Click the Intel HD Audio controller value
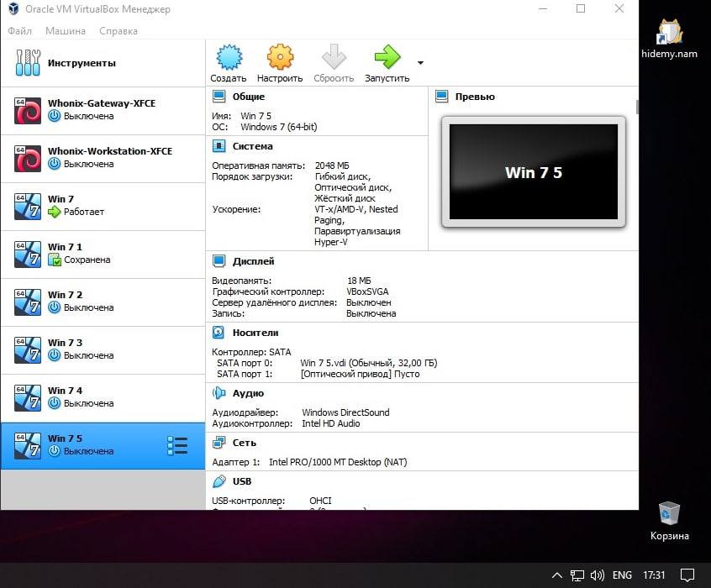Image resolution: width=711 pixels, height=588 pixels. click(x=330, y=423)
